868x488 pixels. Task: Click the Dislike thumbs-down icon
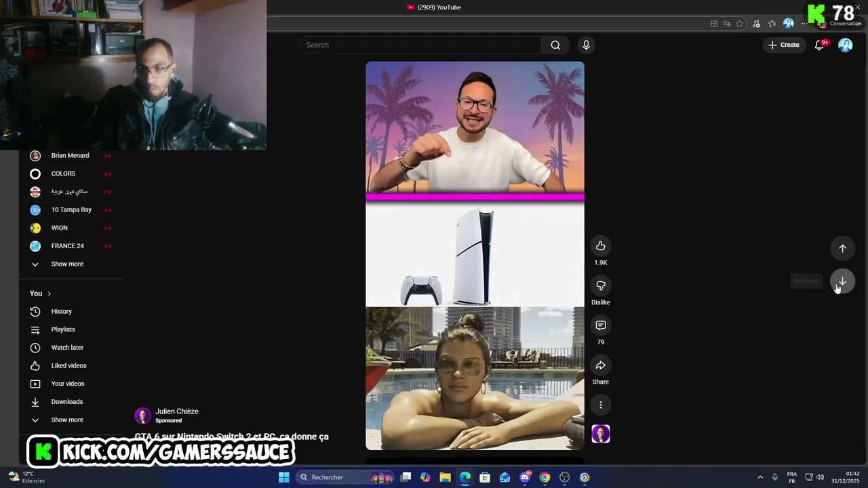click(600, 285)
